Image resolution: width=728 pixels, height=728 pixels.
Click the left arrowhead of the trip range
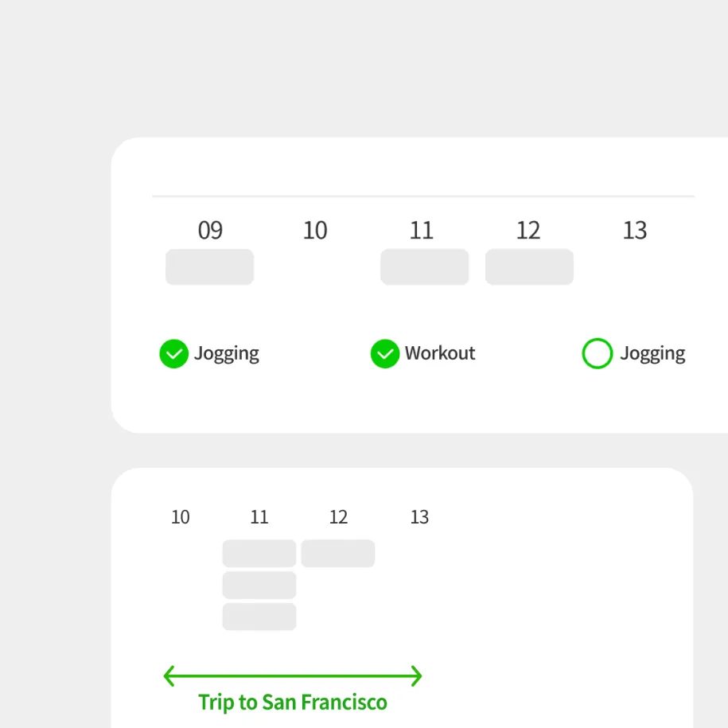[x=168, y=677]
